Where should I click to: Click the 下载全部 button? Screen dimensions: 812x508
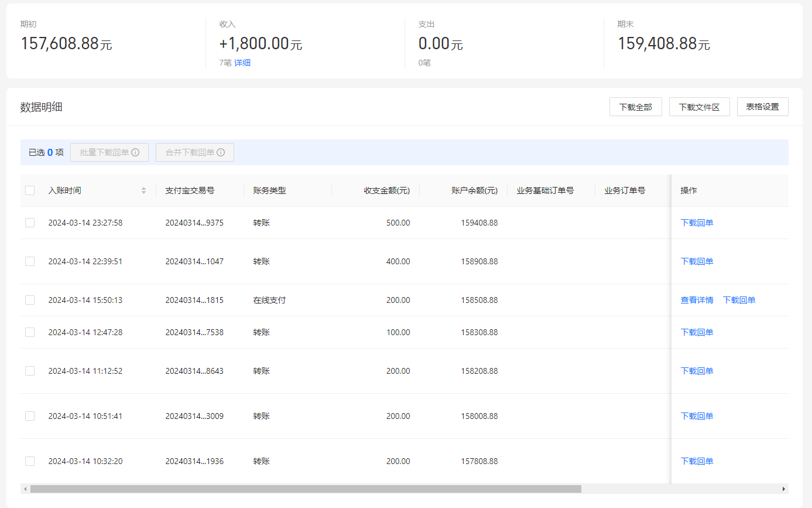(636, 107)
